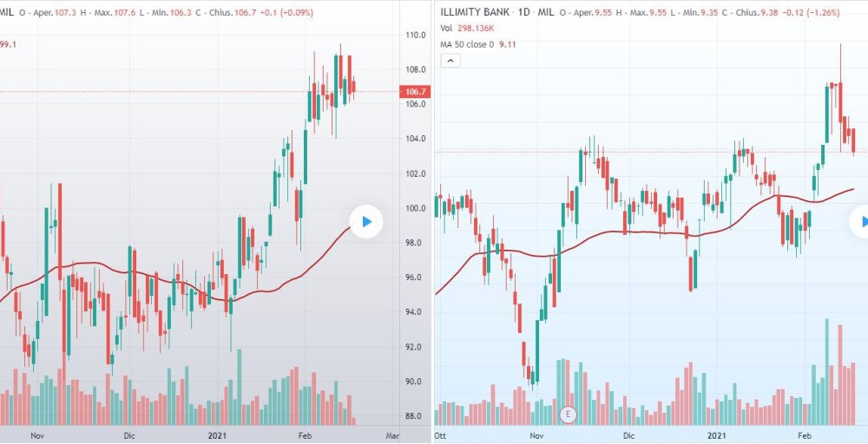
Task: Collapse the indicator legend with chevron
Action: click(450, 61)
